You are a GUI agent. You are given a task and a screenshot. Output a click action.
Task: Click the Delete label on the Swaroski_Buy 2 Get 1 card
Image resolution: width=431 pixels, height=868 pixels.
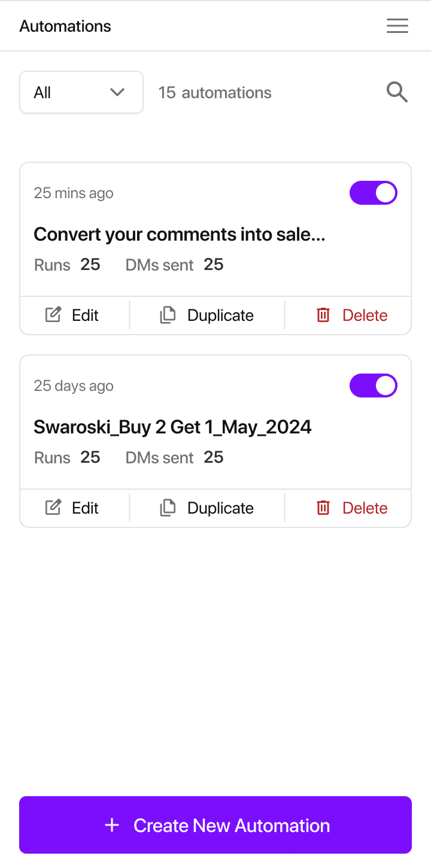pyautogui.click(x=365, y=508)
